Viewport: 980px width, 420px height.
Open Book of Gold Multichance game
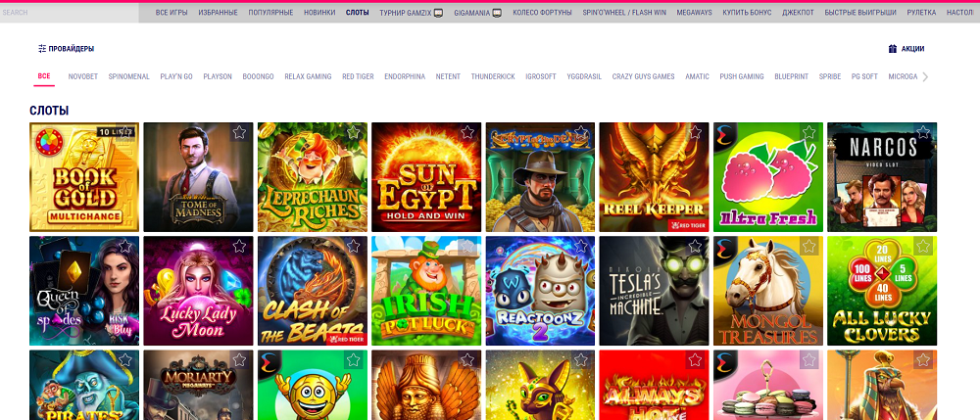pos(84,177)
